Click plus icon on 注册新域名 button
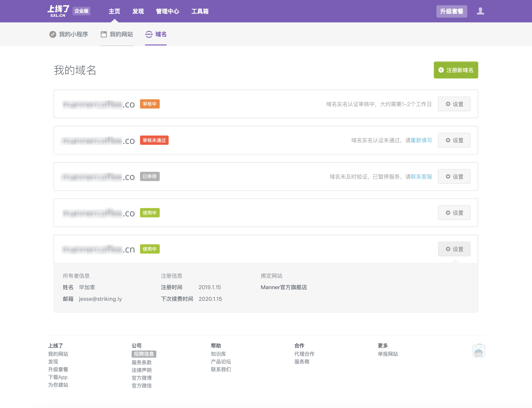 pos(441,70)
